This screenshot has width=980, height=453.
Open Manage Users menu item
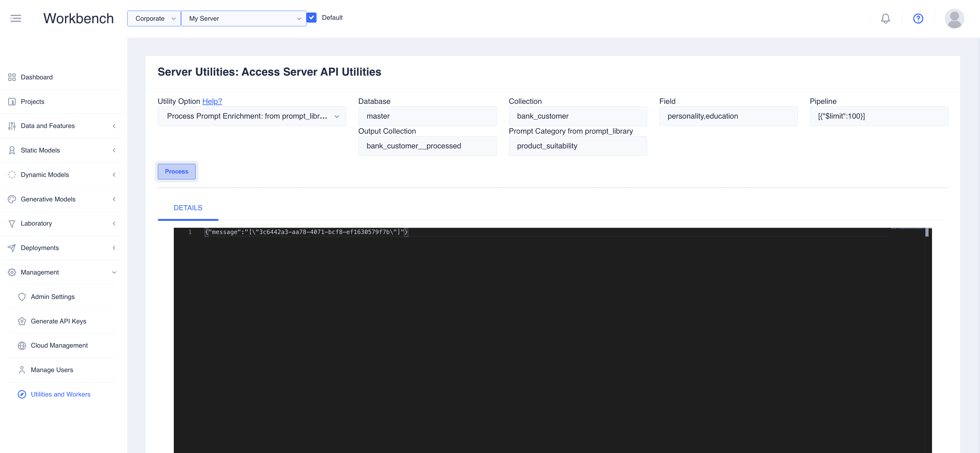tap(52, 370)
